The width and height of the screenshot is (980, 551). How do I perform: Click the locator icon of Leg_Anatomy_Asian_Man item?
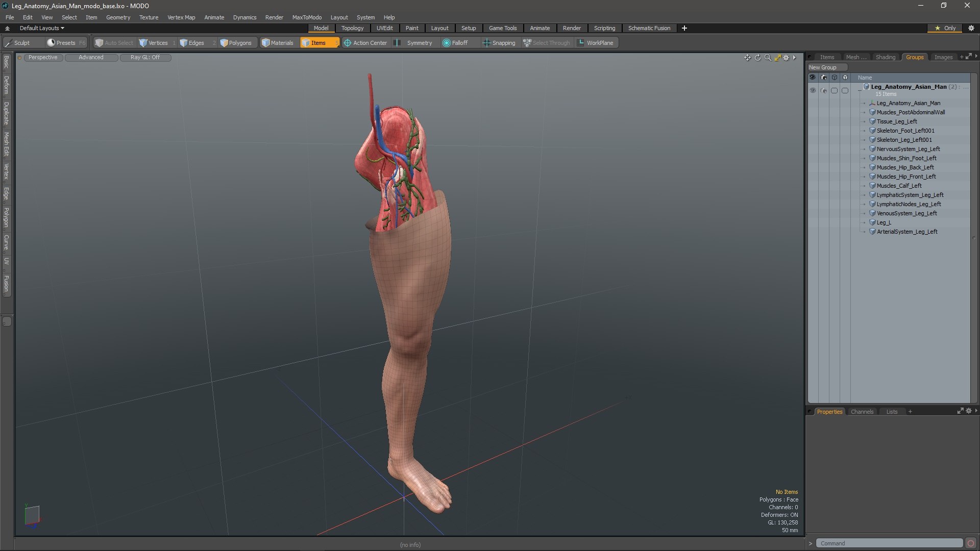[872, 103]
